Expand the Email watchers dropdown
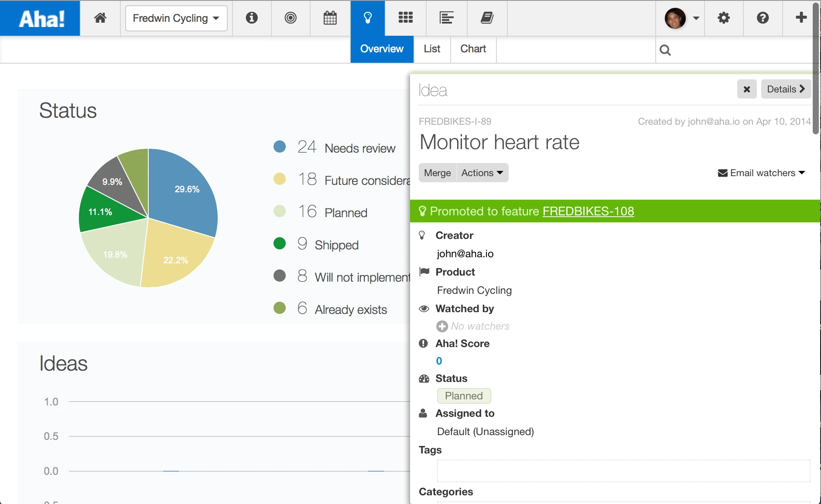Viewport: 821px width, 504px height. 761,173
